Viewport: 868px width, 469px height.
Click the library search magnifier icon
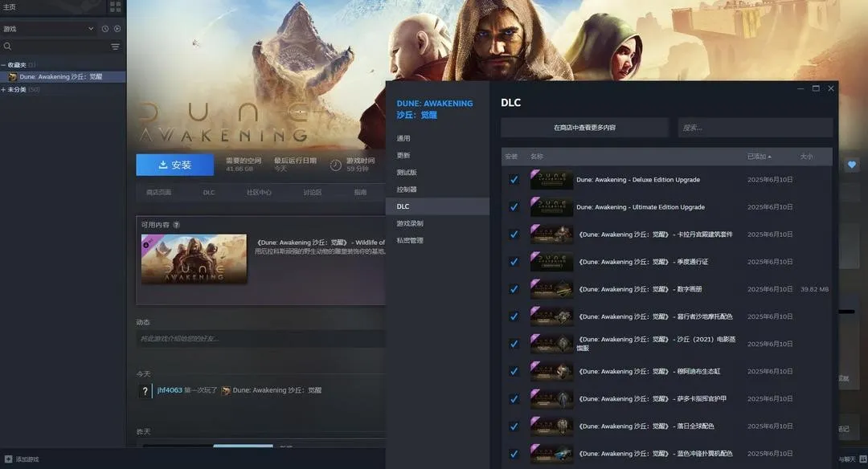8,47
